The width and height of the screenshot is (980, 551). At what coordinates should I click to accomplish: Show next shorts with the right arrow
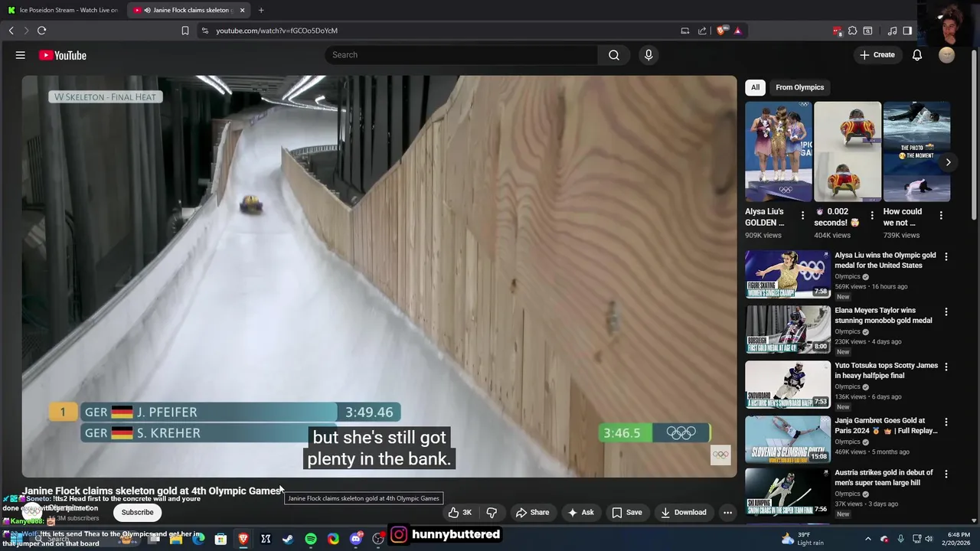[x=948, y=162]
